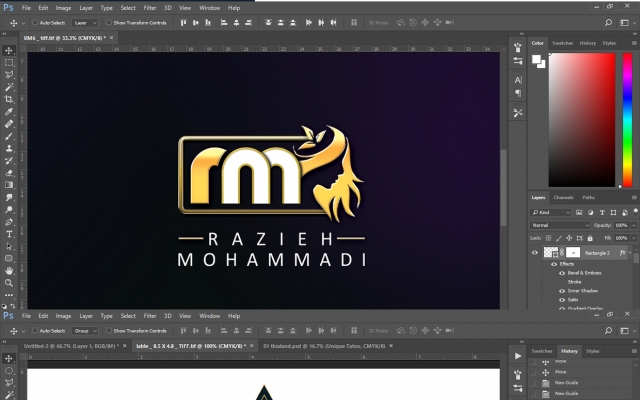Click type layer filter icon in Layers panel
This screenshot has width=640, height=400.
602,212
